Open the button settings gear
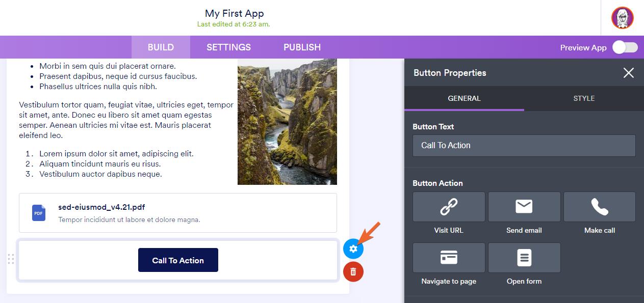This screenshot has width=644, height=303. pos(353,249)
